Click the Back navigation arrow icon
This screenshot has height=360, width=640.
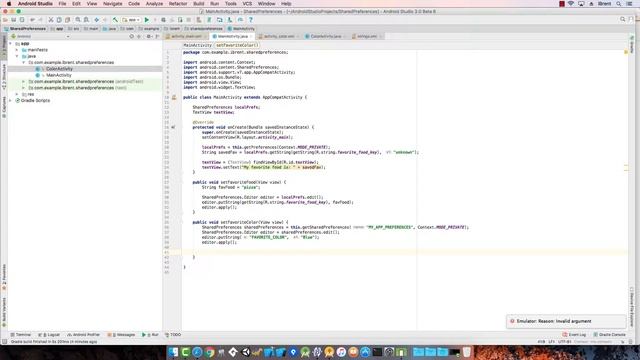pyautogui.click(x=97, y=20)
